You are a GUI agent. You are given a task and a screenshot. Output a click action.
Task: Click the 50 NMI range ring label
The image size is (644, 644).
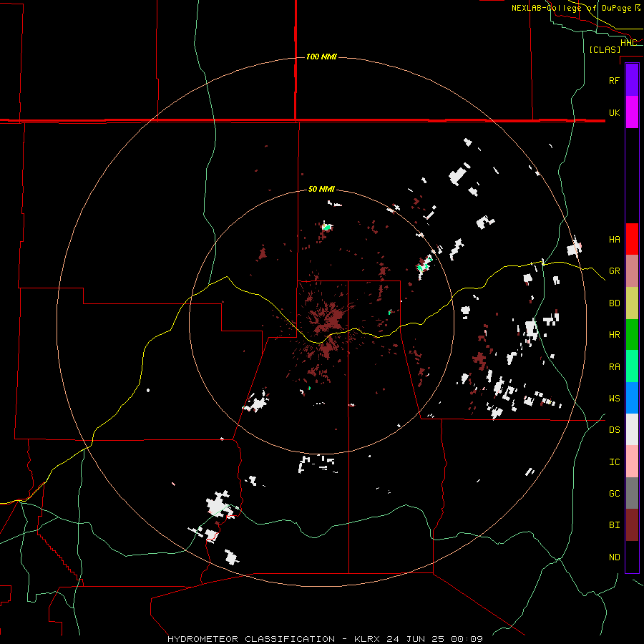[x=321, y=189]
